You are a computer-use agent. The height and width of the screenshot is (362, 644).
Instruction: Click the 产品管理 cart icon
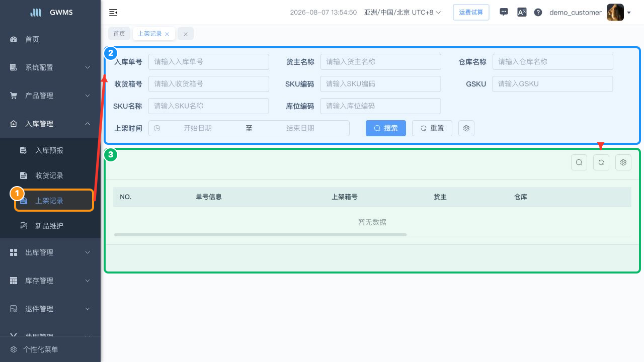coord(14,96)
